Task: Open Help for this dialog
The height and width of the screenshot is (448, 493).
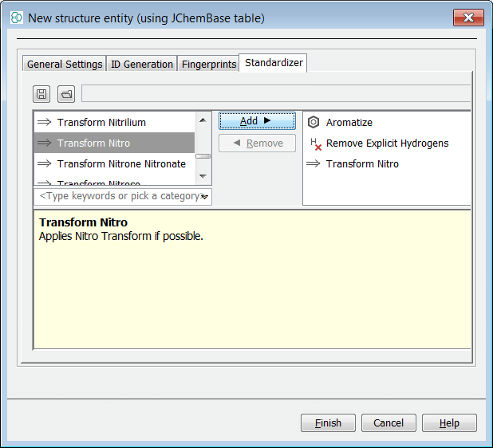Action: [449, 423]
